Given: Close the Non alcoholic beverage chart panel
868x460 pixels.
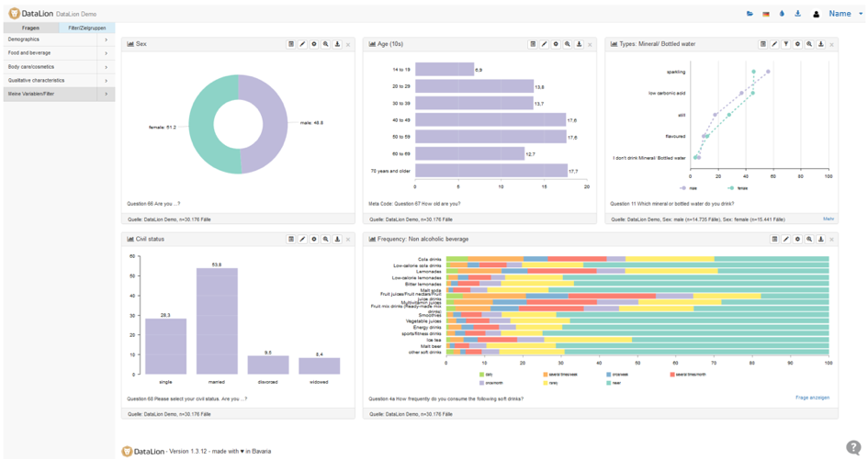Looking at the screenshot, I should [x=832, y=241].
